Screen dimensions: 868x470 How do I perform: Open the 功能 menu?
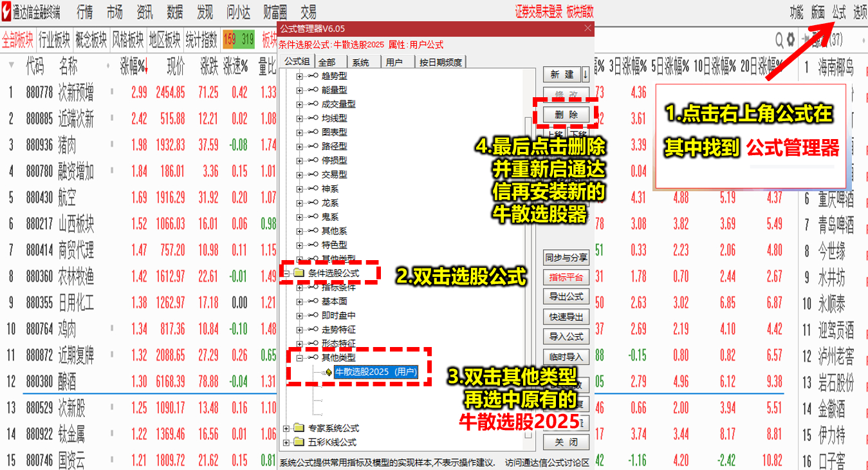point(797,12)
